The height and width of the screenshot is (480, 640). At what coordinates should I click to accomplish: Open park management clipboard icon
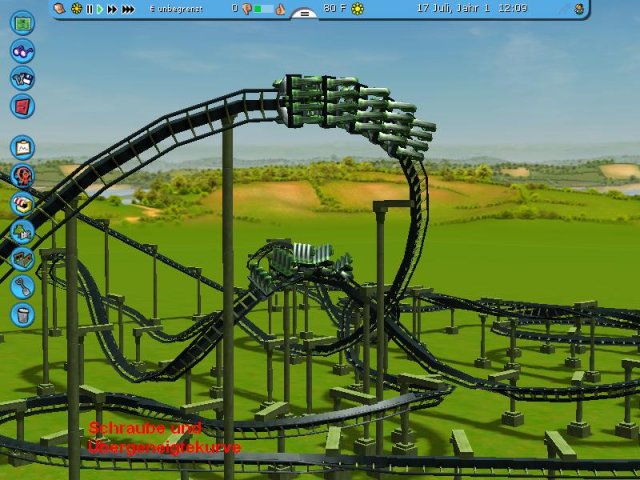pos(22,147)
